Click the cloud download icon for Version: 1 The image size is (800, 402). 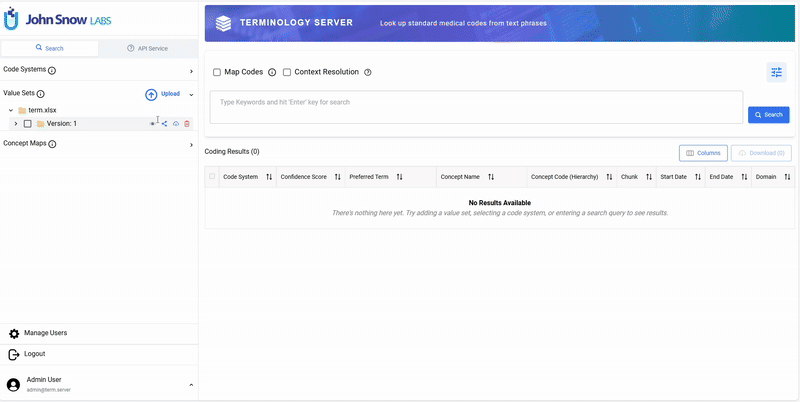point(176,124)
